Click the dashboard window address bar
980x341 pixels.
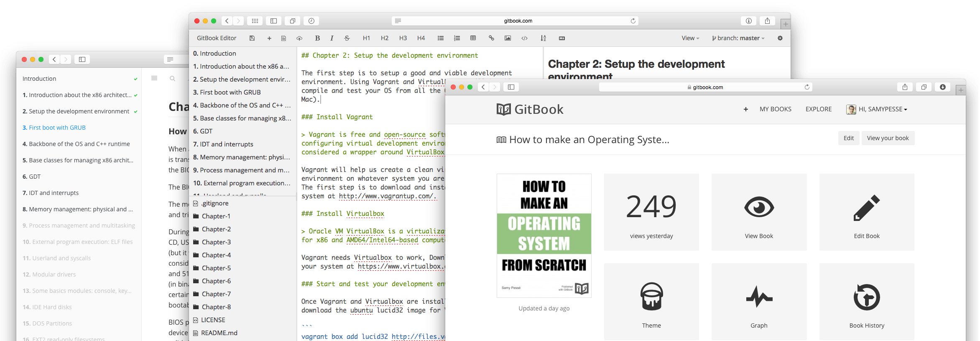[705, 87]
